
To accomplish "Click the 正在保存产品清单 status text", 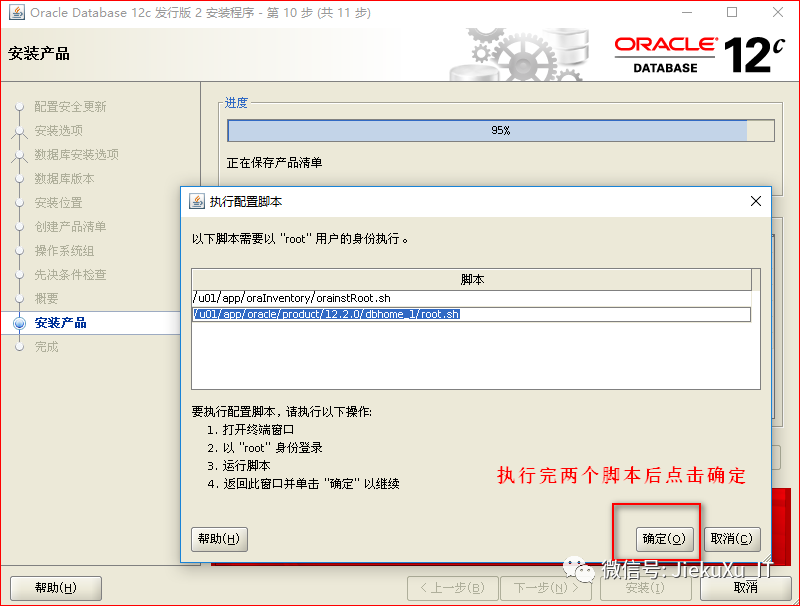I will tap(274, 163).
